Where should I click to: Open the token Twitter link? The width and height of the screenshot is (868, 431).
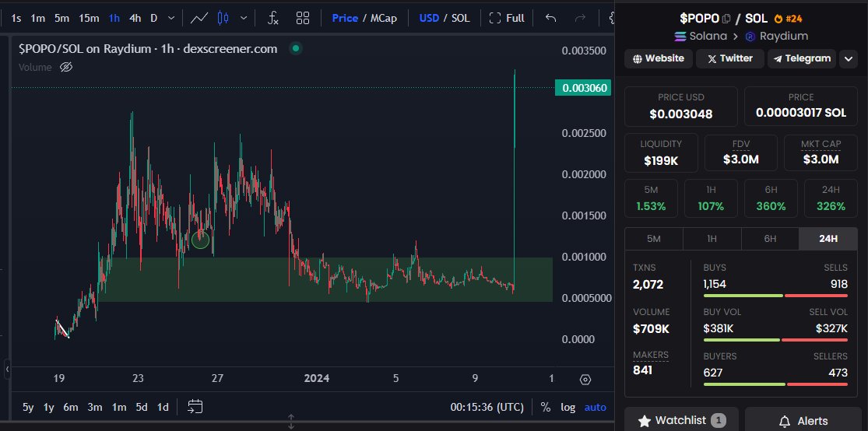tap(730, 58)
